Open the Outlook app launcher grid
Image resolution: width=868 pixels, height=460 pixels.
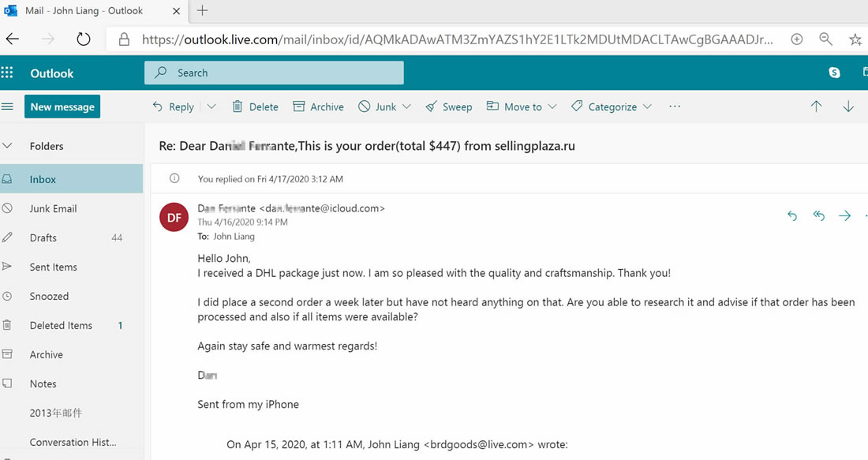pos(8,73)
